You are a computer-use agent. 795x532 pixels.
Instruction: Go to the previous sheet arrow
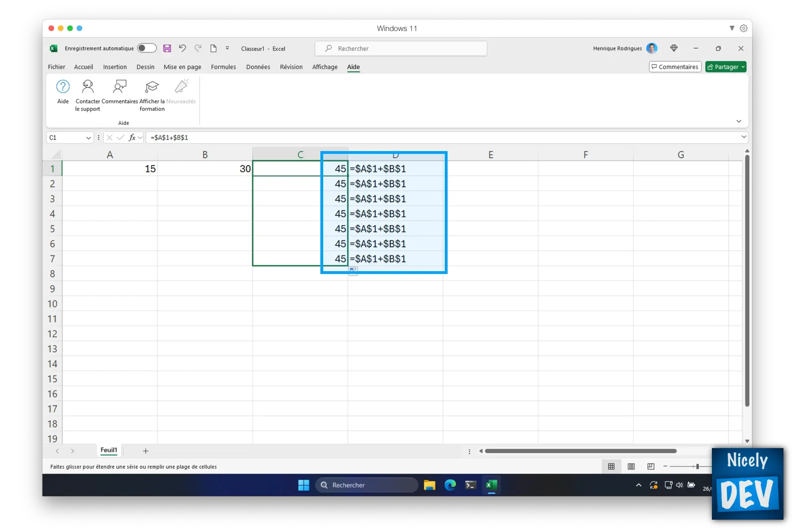coord(57,451)
